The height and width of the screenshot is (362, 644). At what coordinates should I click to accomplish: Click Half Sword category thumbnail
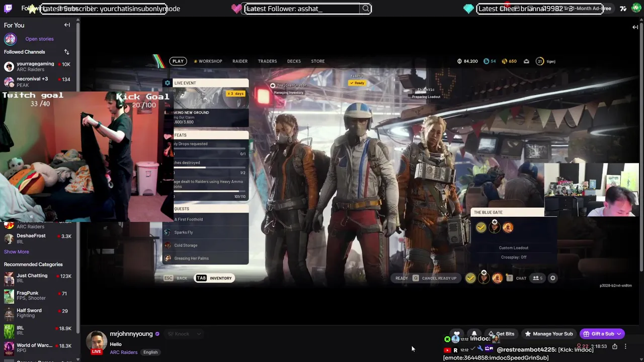(x=9, y=313)
